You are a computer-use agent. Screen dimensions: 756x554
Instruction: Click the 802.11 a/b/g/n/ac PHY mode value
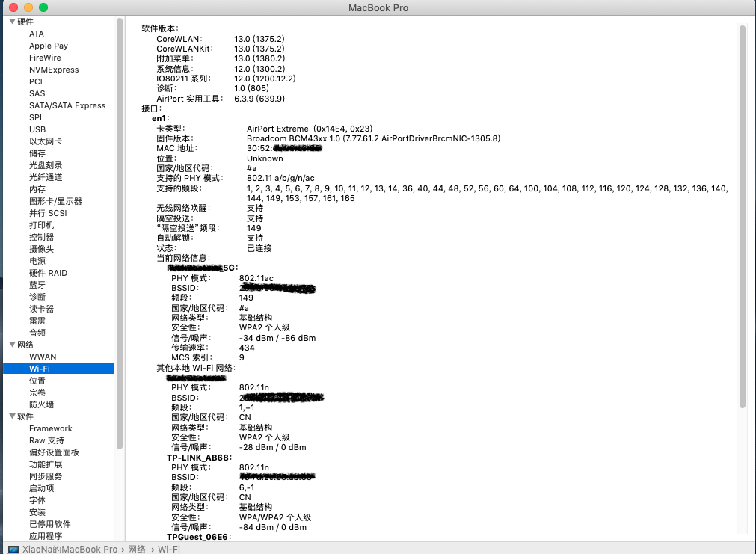click(x=280, y=178)
